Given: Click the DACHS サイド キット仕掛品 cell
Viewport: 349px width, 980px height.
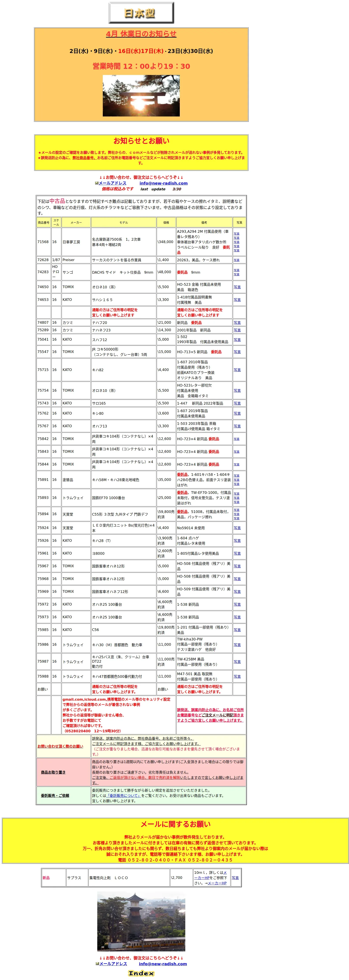Looking at the screenshot, I should (x=124, y=272).
